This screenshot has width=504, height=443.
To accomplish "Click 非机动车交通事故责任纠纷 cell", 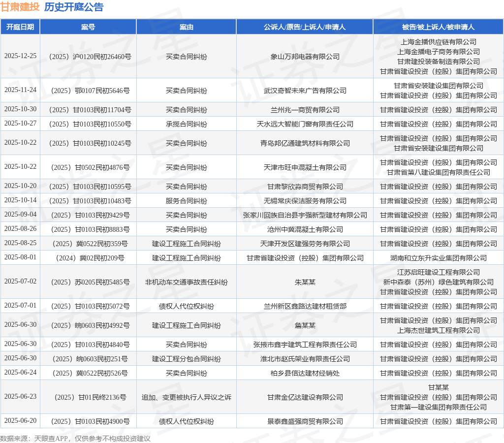I will tap(187, 282).
